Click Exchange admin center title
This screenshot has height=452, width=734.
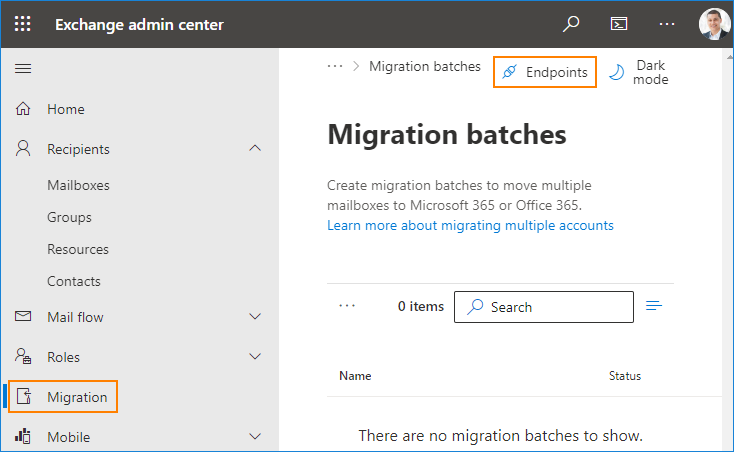coord(139,24)
